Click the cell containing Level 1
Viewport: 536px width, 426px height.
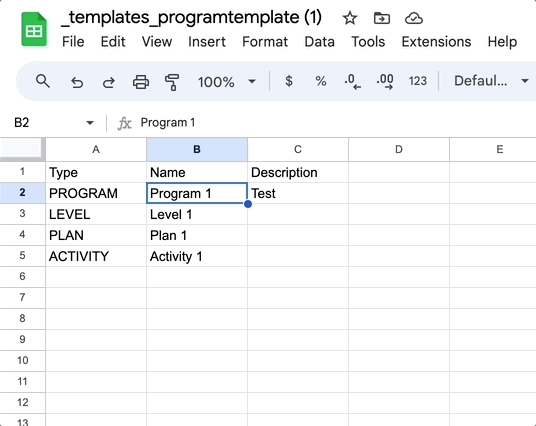tap(197, 214)
